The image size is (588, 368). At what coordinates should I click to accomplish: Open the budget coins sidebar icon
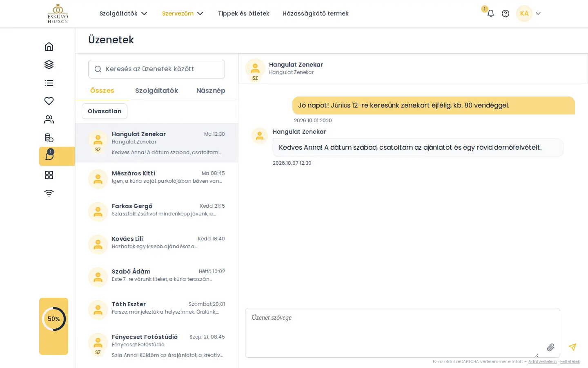click(49, 138)
